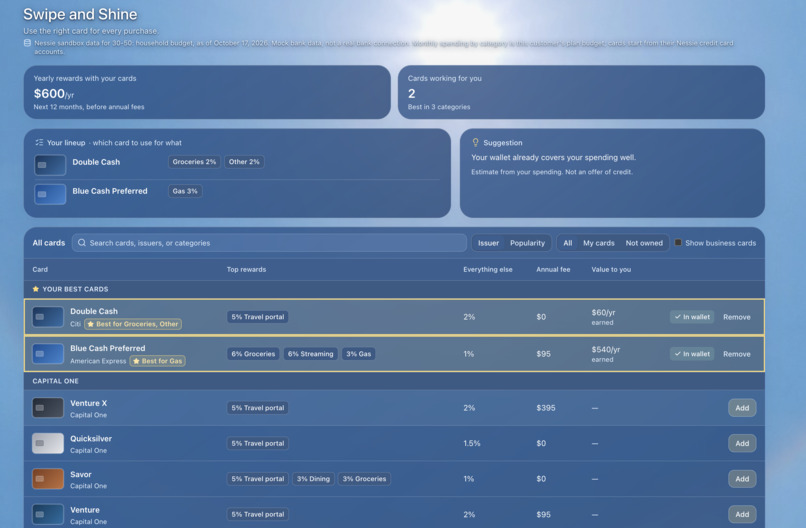Click the Savor card thumbnail
The height and width of the screenshot is (528, 806).
click(x=48, y=479)
